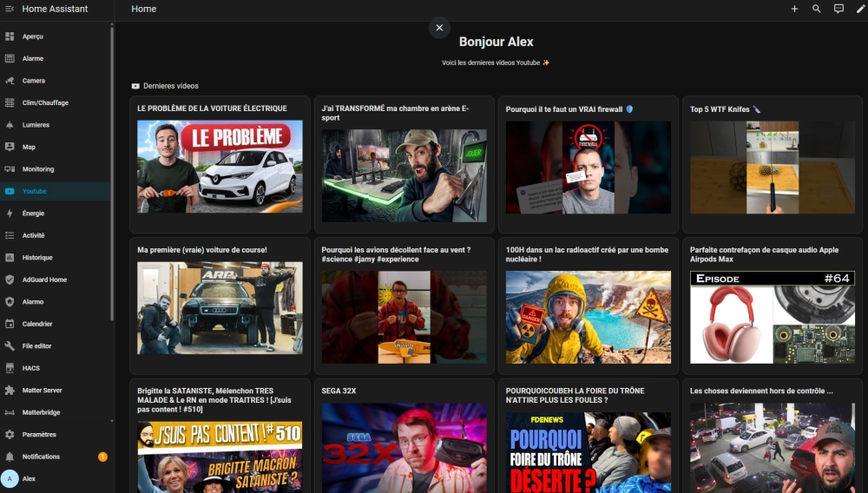This screenshot has height=493, width=868.
Task: Close the greeting with the X button
Action: [439, 28]
